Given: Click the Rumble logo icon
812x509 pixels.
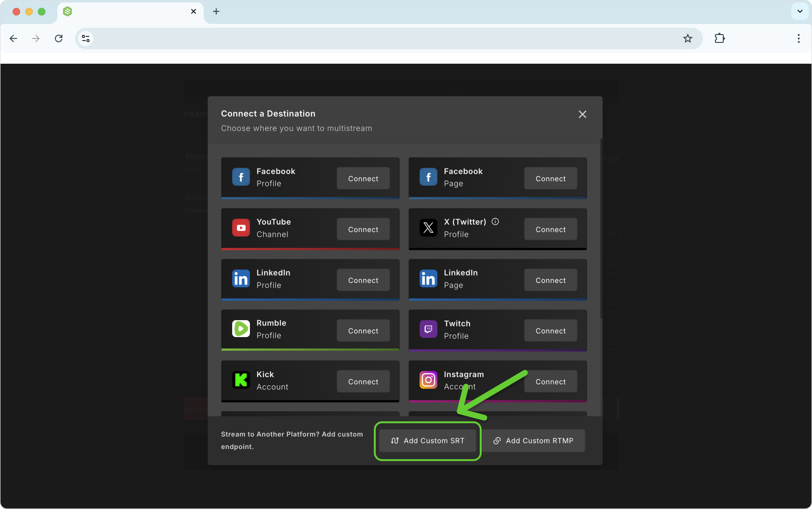Looking at the screenshot, I should (241, 329).
